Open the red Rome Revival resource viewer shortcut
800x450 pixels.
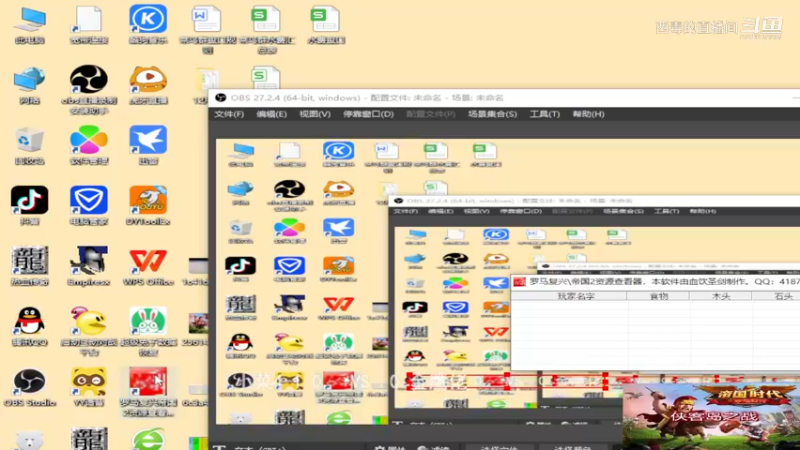coord(148,391)
